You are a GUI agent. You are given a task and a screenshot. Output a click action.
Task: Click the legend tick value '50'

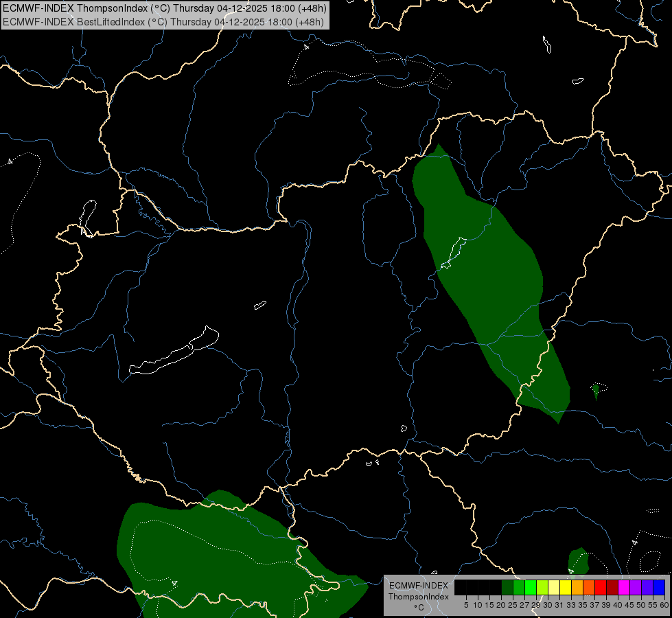pos(641,605)
